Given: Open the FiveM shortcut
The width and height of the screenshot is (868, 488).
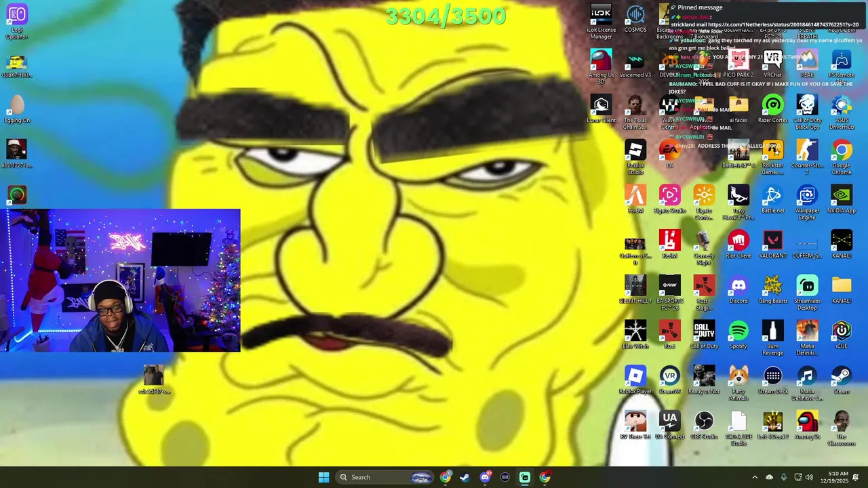Looking at the screenshot, I should (x=635, y=200).
